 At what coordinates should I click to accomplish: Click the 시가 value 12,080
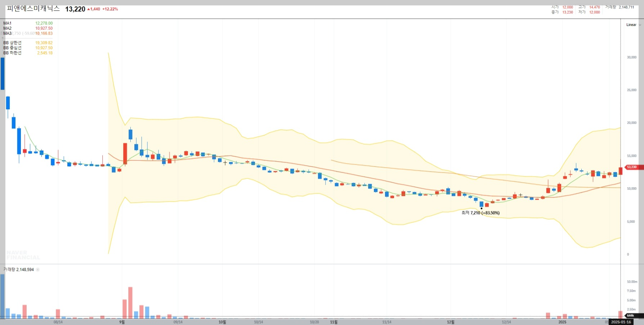click(568, 7)
